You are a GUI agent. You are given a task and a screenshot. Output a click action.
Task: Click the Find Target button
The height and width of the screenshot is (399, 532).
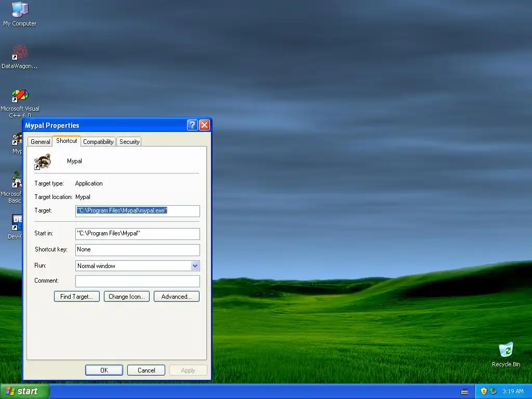click(77, 297)
